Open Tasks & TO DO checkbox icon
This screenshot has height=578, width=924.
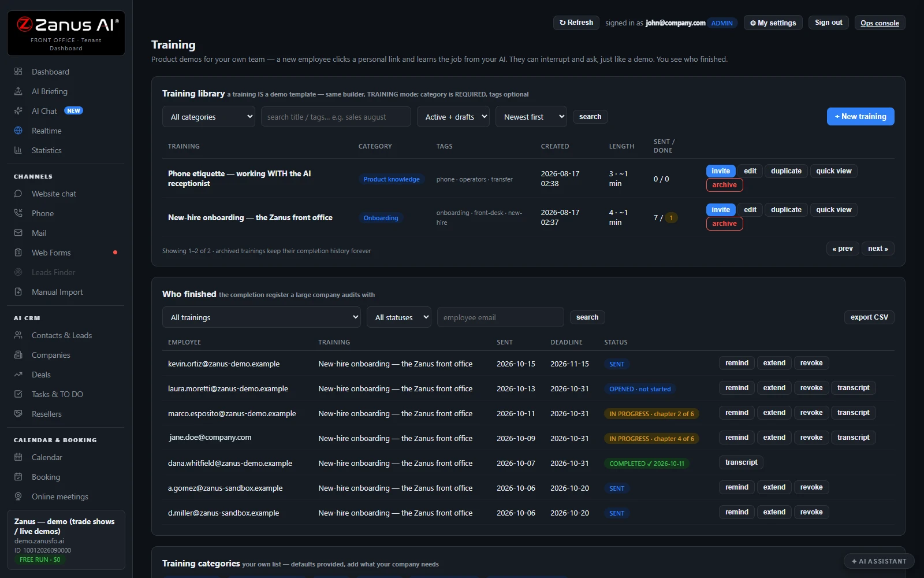(x=18, y=394)
